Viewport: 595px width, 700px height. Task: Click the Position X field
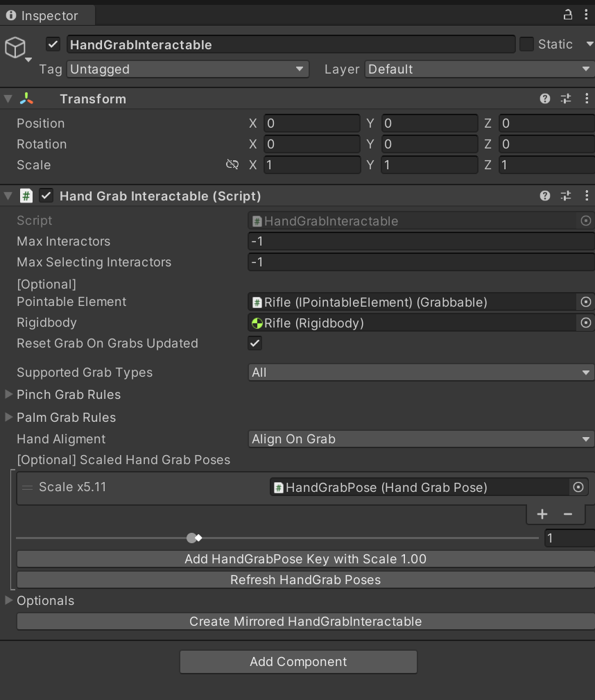(x=311, y=123)
